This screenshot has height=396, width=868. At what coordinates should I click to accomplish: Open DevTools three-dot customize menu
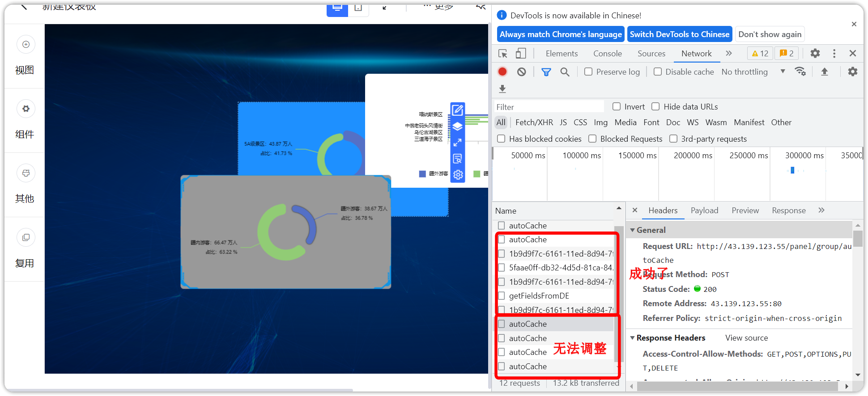pos(834,54)
